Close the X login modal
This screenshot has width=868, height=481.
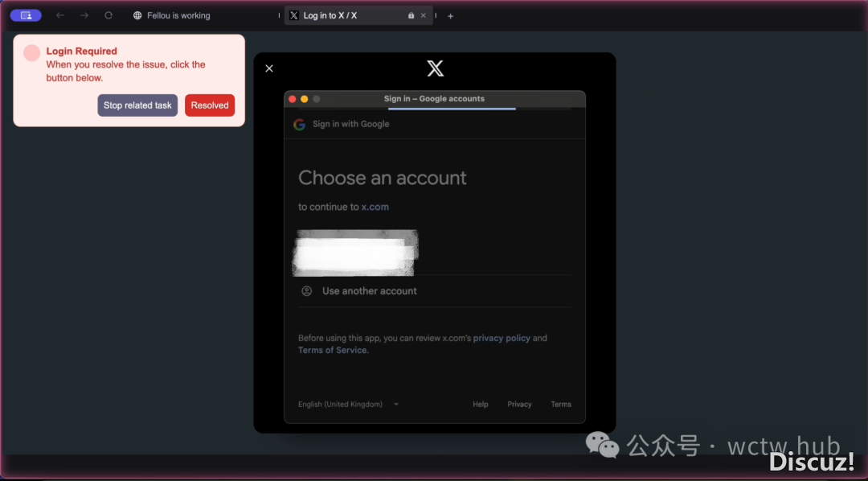[269, 68]
